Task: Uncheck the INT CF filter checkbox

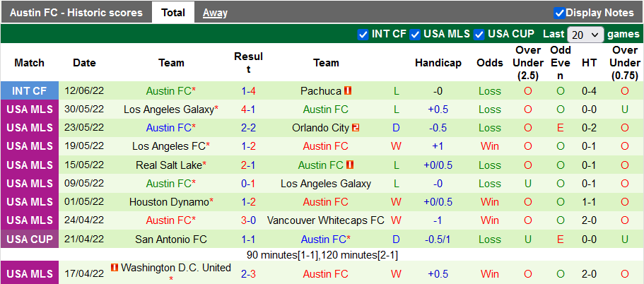Action: [363, 34]
